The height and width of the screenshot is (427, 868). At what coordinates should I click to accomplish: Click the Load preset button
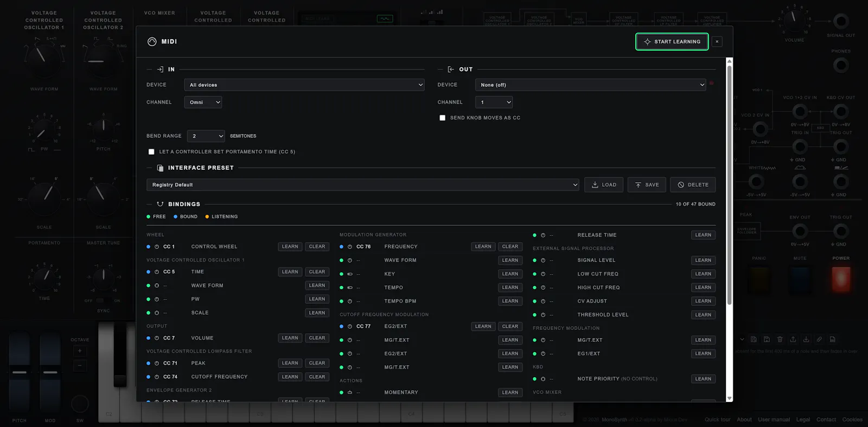(604, 185)
